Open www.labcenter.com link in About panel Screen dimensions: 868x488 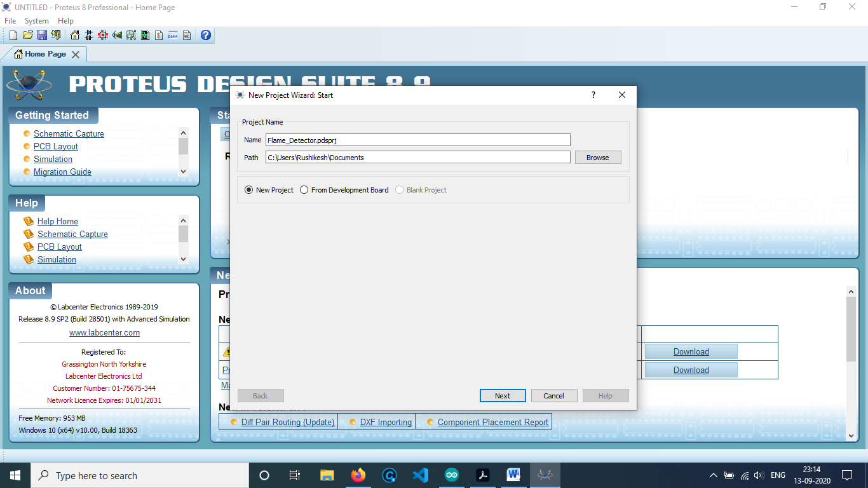click(x=104, y=332)
